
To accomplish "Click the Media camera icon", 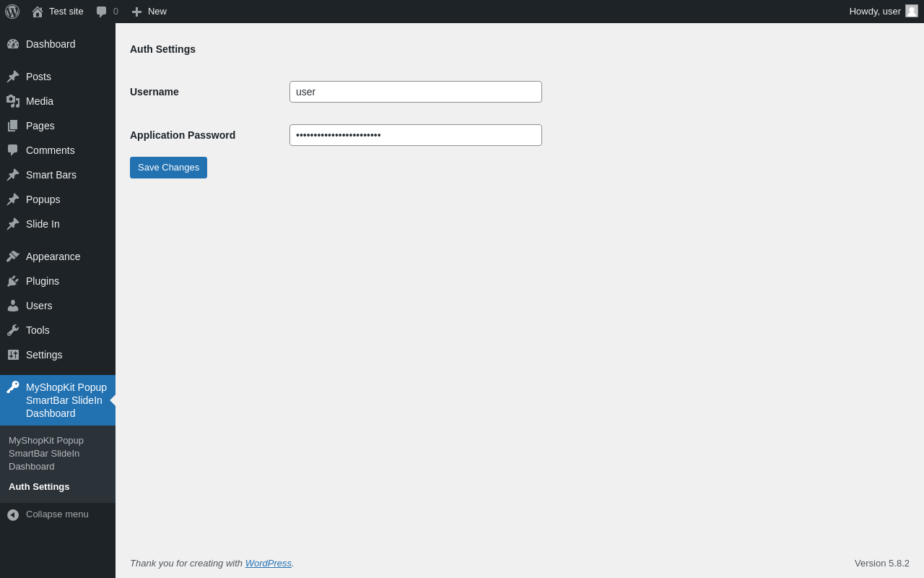I will (13, 101).
